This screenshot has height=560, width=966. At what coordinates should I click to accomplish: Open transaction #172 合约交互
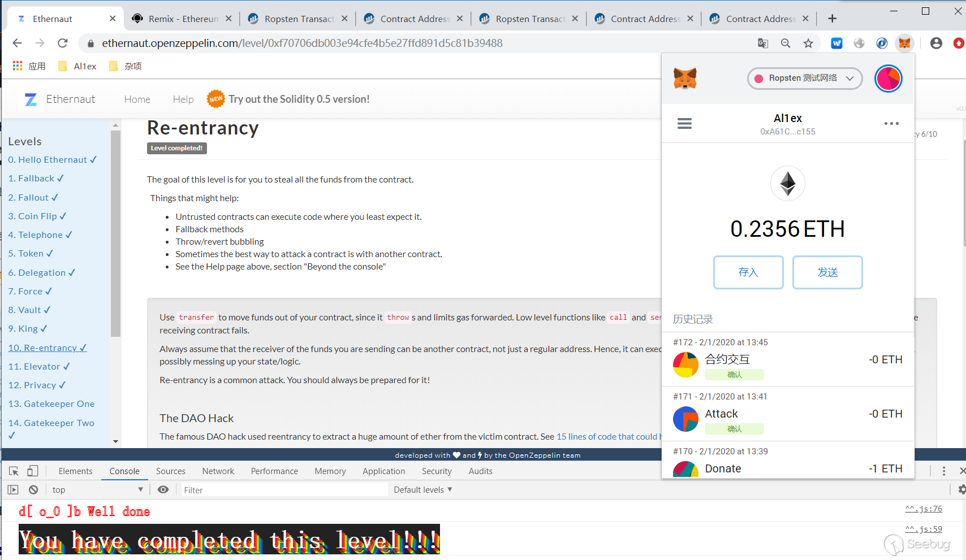click(x=788, y=359)
